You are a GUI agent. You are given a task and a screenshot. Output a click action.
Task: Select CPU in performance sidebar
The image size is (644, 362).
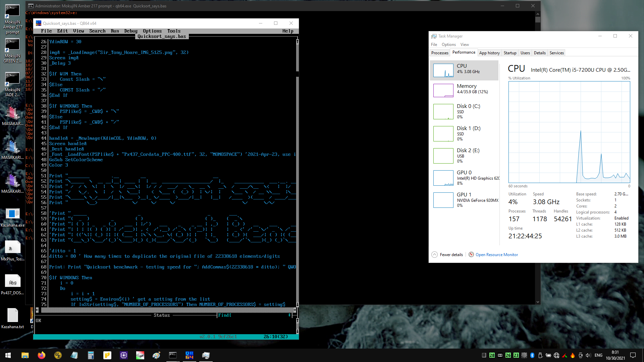464,70
